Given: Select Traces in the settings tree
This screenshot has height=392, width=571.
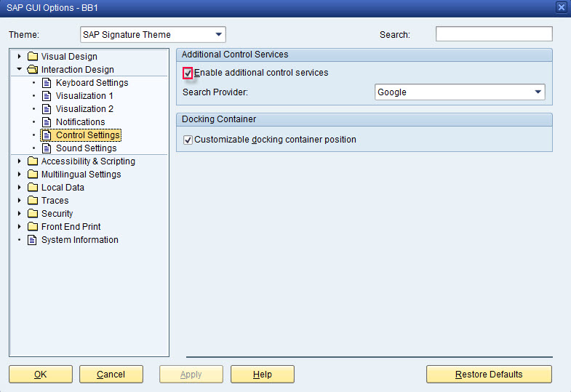Looking at the screenshot, I should (x=55, y=201).
